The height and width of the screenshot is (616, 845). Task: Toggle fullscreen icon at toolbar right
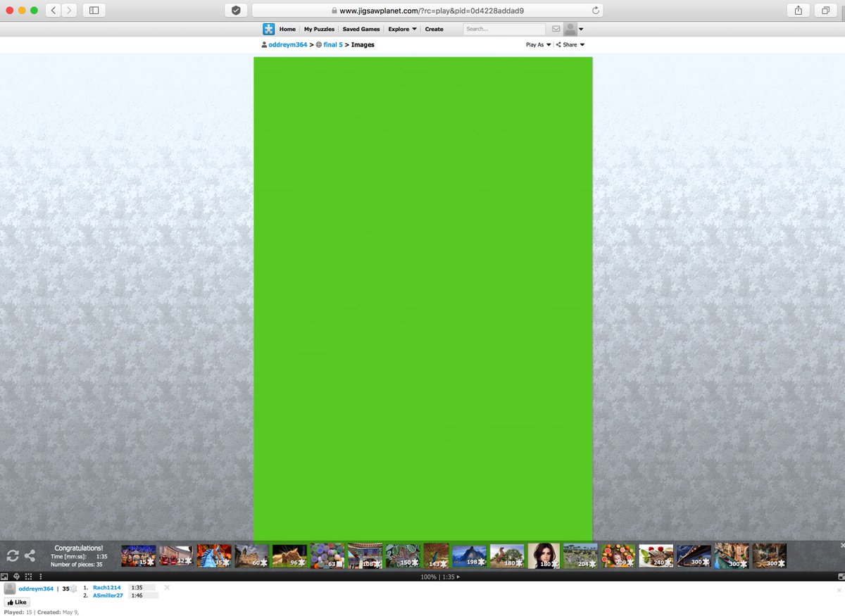841,577
